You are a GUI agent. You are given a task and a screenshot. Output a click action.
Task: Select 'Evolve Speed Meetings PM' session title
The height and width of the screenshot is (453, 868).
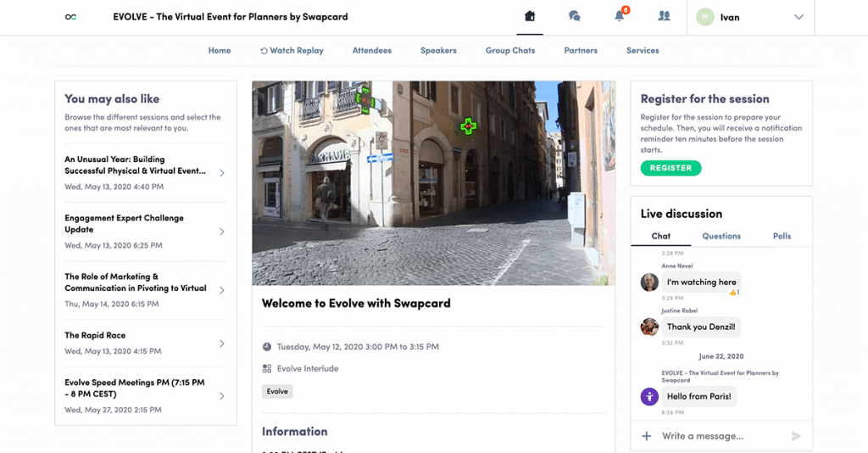click(135, 389)
